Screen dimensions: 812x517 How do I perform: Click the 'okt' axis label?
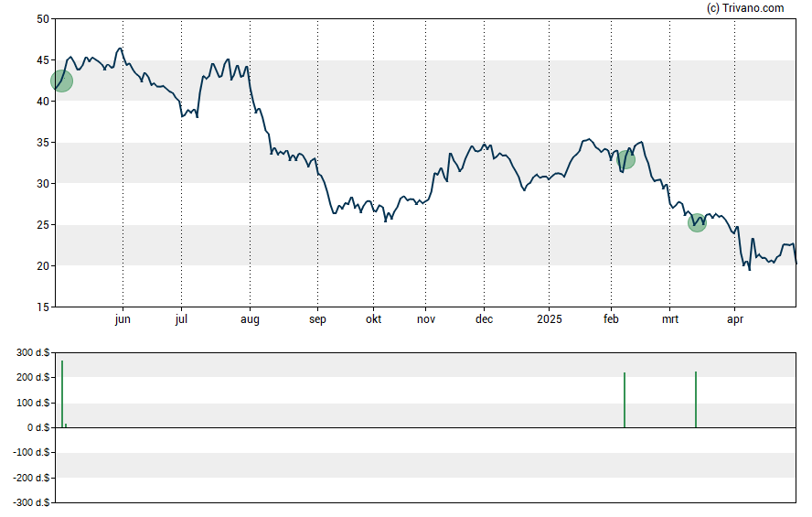pyautogui.click(x=373, y=319)
